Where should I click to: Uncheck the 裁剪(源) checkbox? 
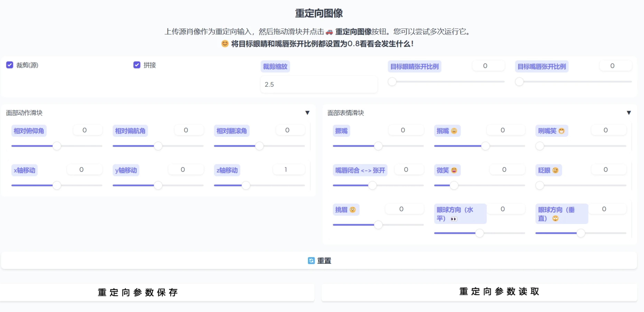(10, 65)
